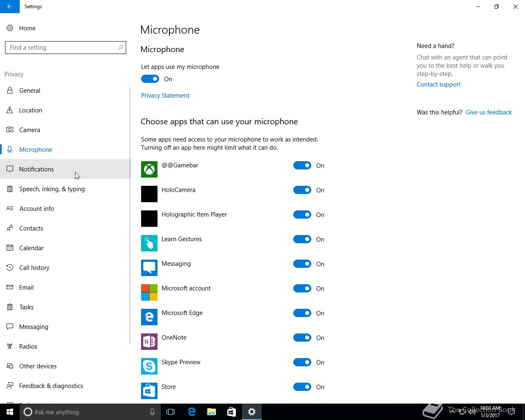The image size is (525, 420).
Task: Open the General privacy page
Action: coord(65,90)
